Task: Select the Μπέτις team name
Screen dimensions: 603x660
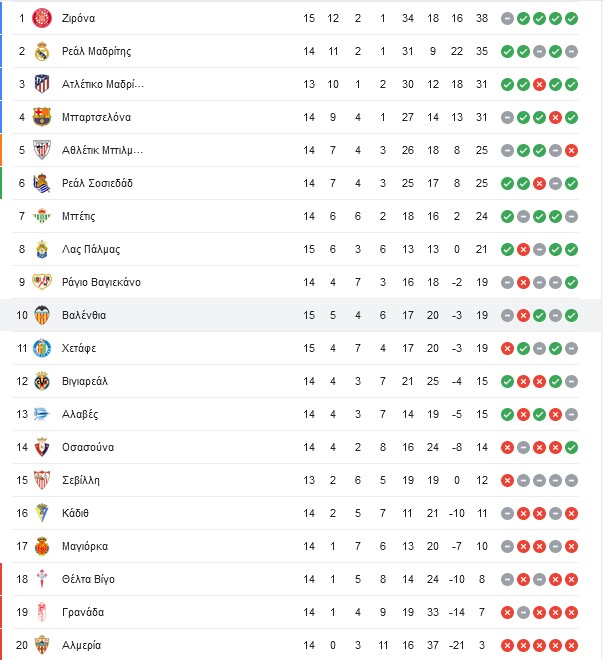Action: [78, 216]
